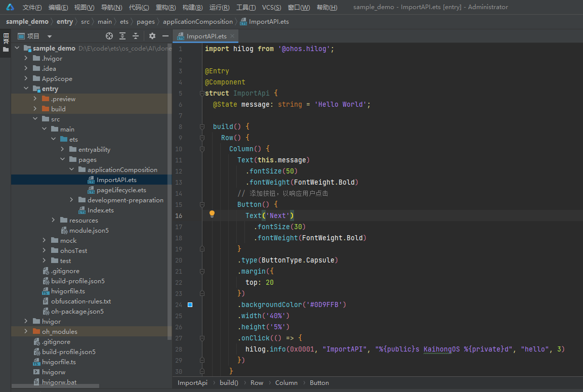Click the fold marker at .margin line 21
583x392 pixels.
pyautogui.click(x=202, y=272)
